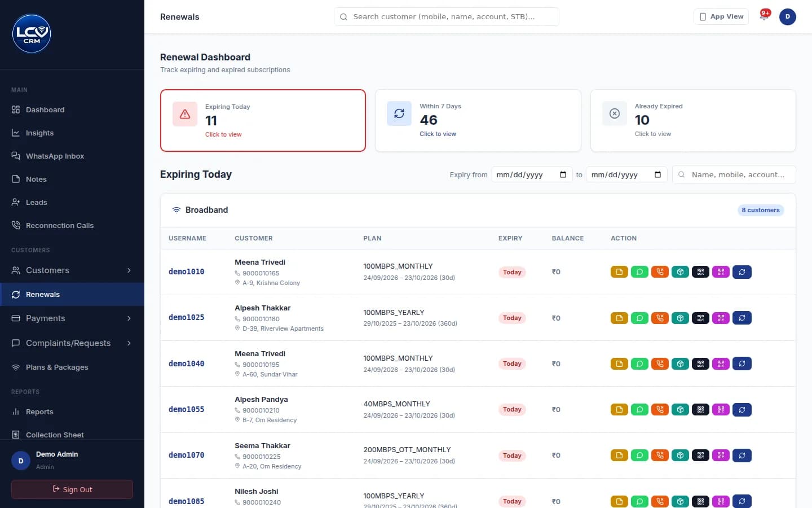Open Collection Sheet in the sidebar
The image size is (812, 508).
point(72,435)
